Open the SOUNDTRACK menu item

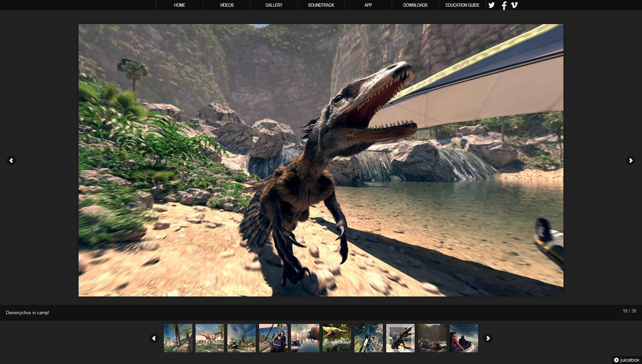[321, 5]
